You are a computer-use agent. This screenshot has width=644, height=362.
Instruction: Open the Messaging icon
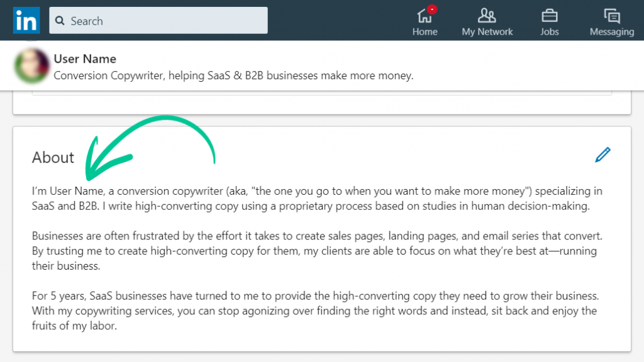click(x=611, y=16)
